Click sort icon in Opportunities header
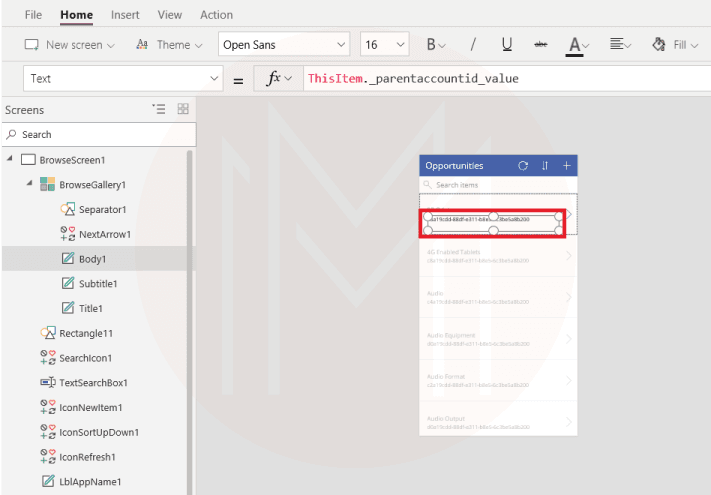Screen dimensions: 711x495 [545, 166]
